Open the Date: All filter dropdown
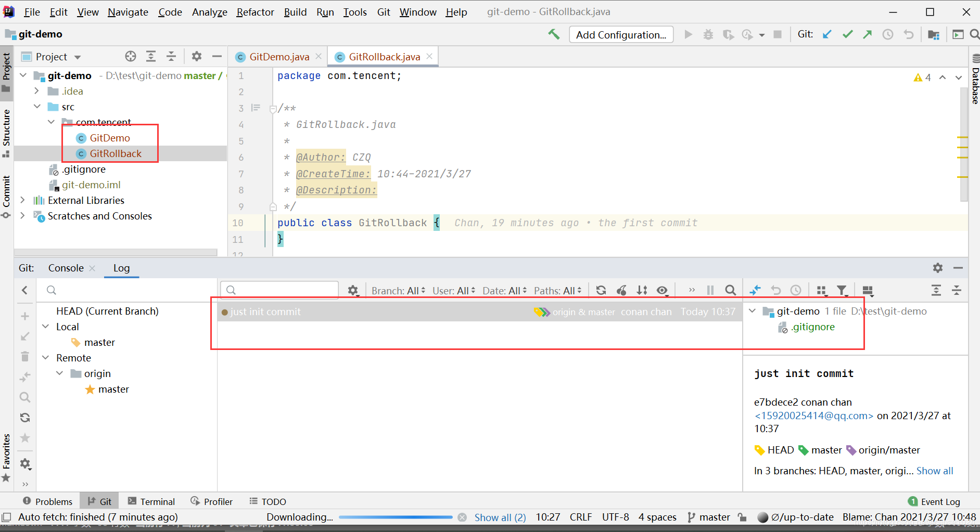The width and height of the screenshot is (980, 532). [x=504, y=291]
